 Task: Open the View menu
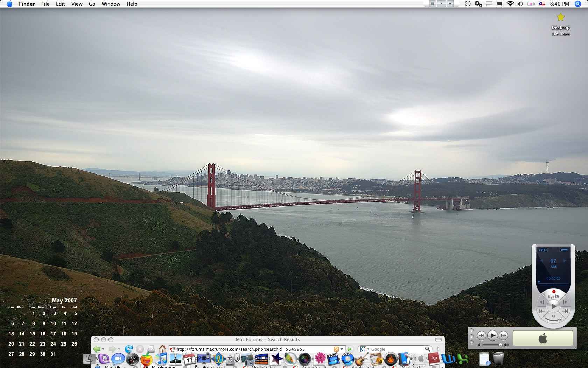(77, 4)
